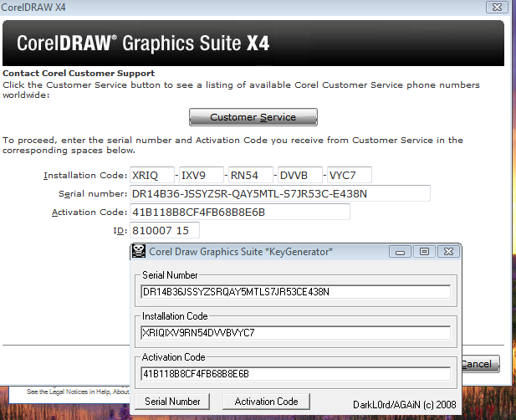Screen dimensions: 516x420
Task: Click the Installation Code field VYC7
Action: coord(350,175)
